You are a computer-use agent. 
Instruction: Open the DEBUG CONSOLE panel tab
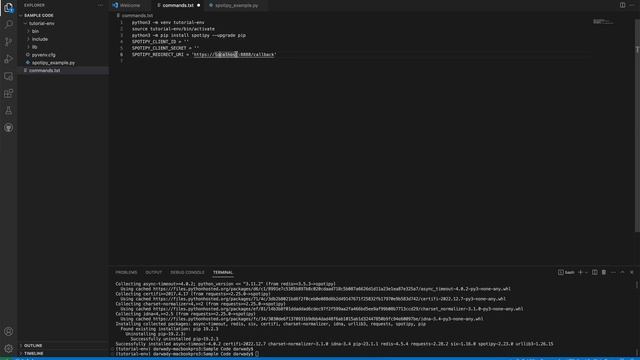(187, 272)
